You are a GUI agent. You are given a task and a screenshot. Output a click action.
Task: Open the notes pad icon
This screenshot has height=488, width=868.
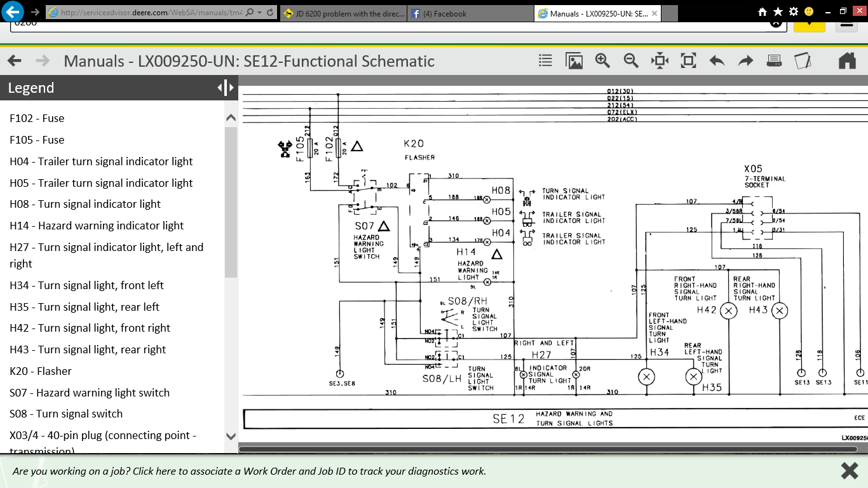(x=803, y=61)
